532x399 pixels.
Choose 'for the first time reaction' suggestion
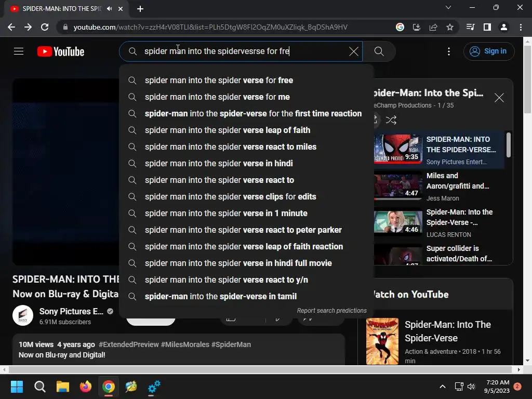(246, 114)
